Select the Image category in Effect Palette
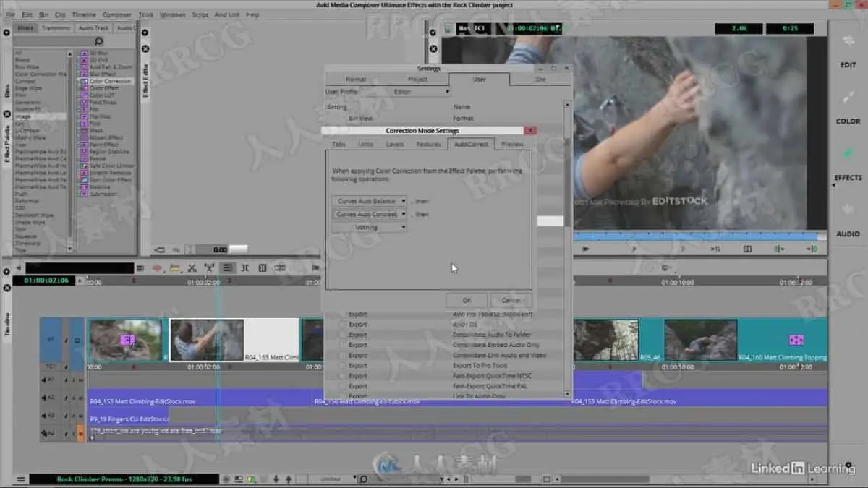This screenshot has height=488, width=868. coord(40,116)
